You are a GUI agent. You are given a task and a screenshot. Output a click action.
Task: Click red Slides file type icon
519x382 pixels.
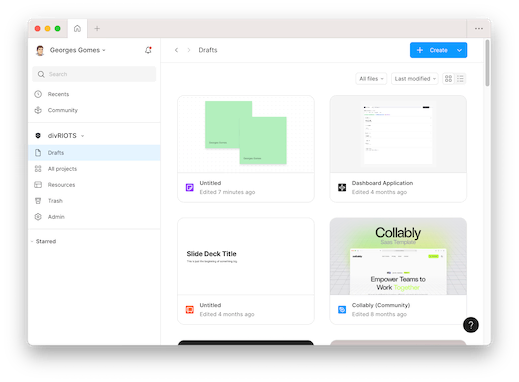(x=190, y=310)
